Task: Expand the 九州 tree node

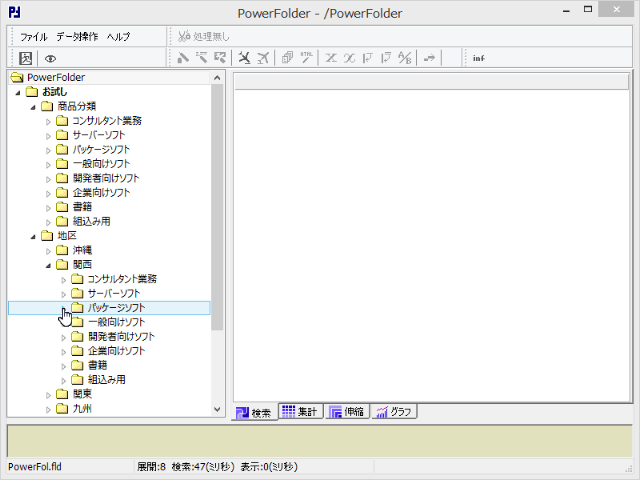Action: coord(48,409)
